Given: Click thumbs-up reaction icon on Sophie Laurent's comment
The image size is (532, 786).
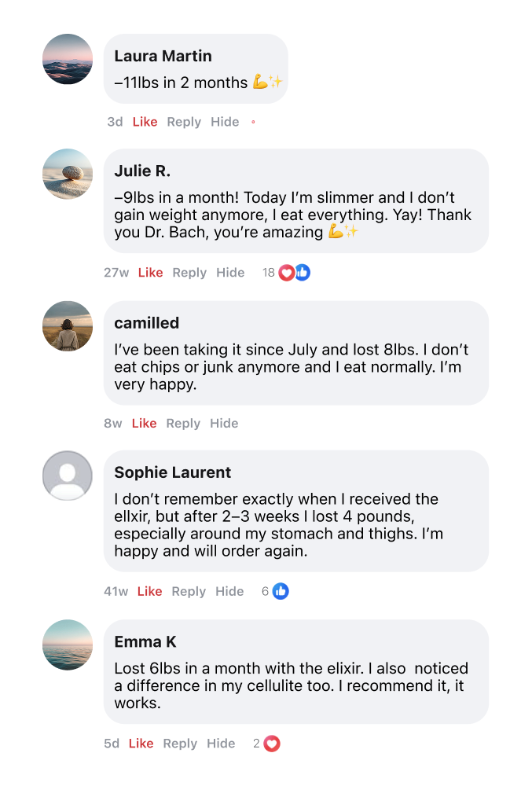Looking at the screenshot, I should [281, 591].
